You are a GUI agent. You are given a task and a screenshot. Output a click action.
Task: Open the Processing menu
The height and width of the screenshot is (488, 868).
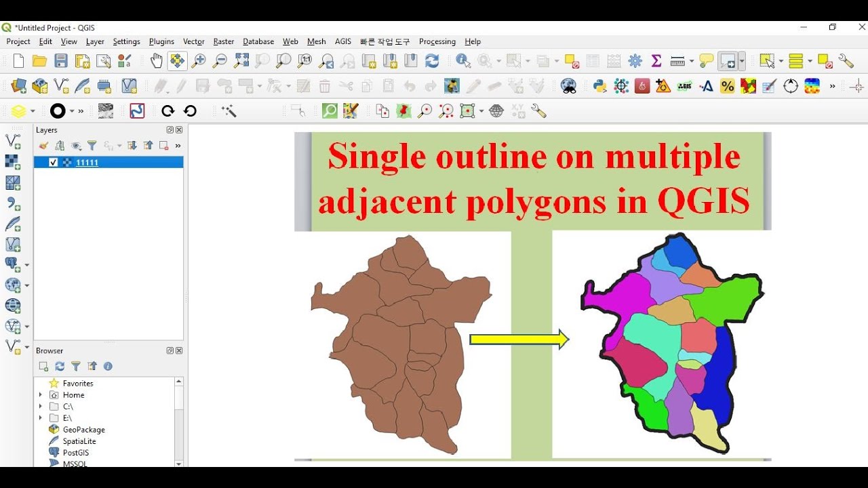[x=437, y=41]
